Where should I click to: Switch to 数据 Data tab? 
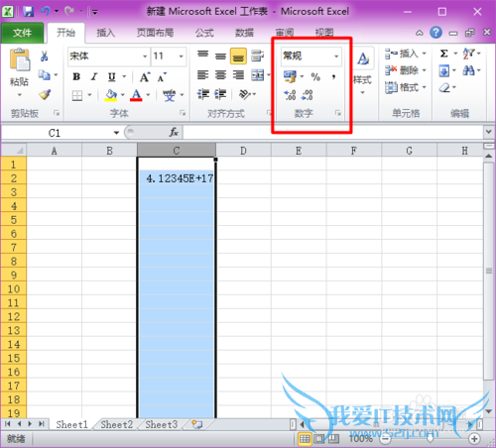(x=244, y=33)
